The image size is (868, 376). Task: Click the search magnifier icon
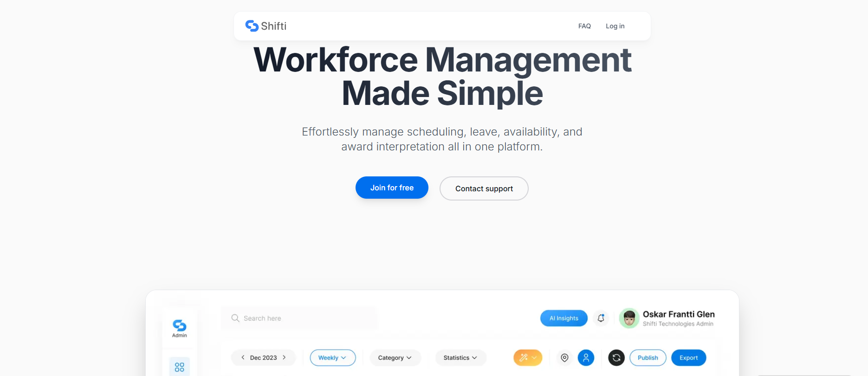click(x=235, y=318)
